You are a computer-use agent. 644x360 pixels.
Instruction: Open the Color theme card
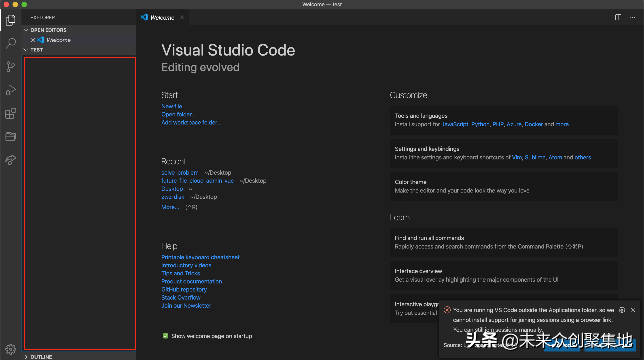[x=504, y=186]
